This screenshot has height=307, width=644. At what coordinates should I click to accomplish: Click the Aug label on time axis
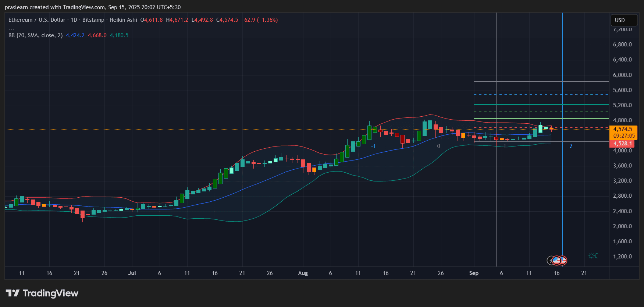tap(303, 273)
